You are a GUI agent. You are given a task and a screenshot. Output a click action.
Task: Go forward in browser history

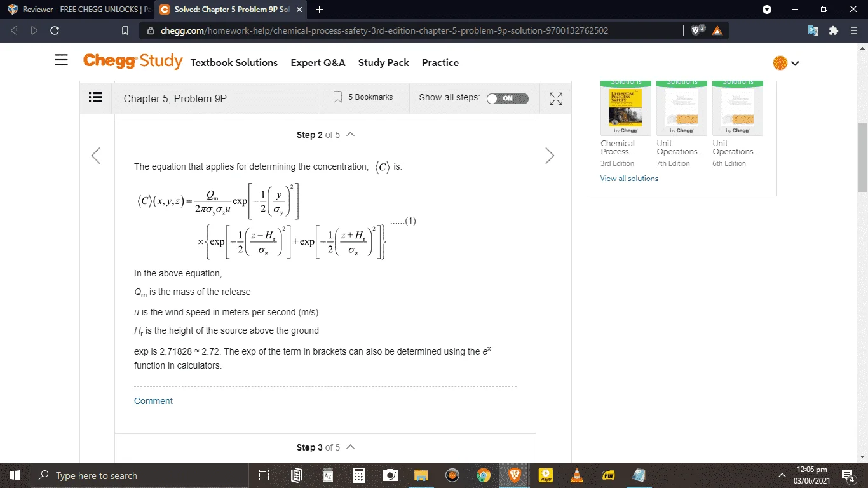tap(34, 30)
